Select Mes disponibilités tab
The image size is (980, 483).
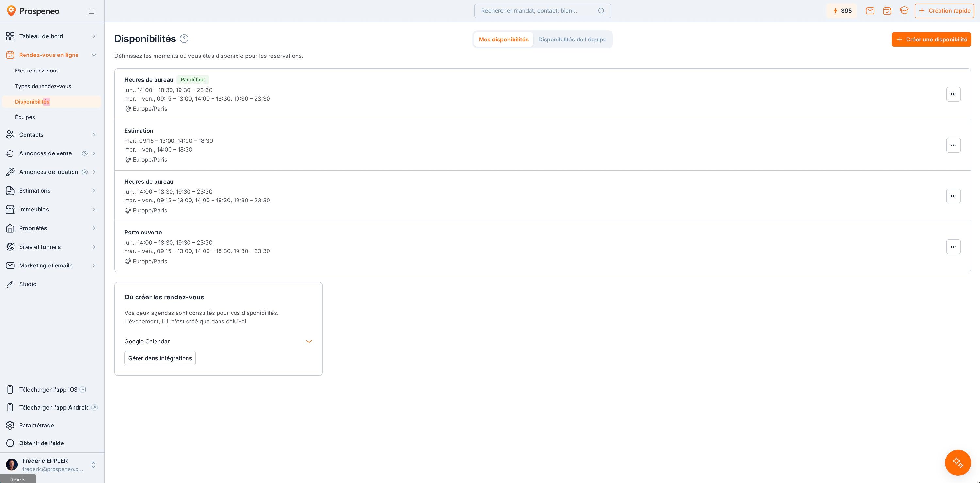click(x=503, y=39)
